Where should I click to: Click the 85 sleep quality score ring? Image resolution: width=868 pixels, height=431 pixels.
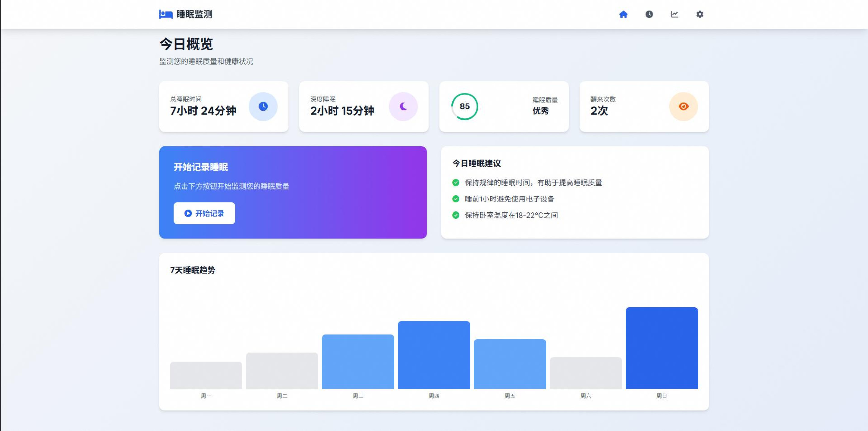(x=465, y=106)
